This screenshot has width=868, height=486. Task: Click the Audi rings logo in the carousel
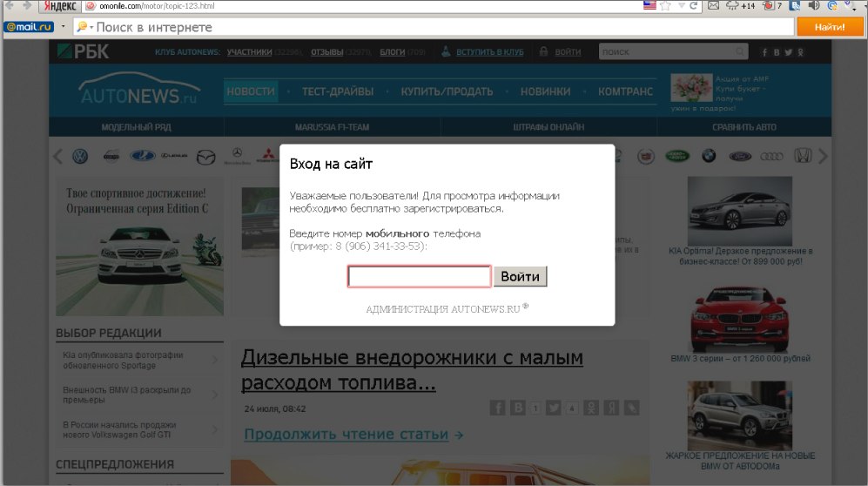[x=771, y=157]
